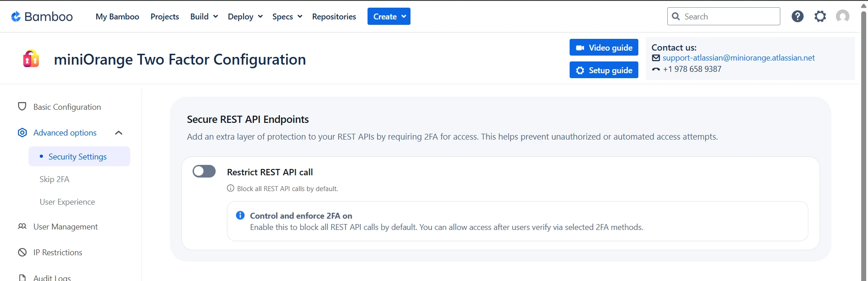The image size is (868, 281).
Task: Expand the Build dropdown menu
Action: [x=204, y=17]
